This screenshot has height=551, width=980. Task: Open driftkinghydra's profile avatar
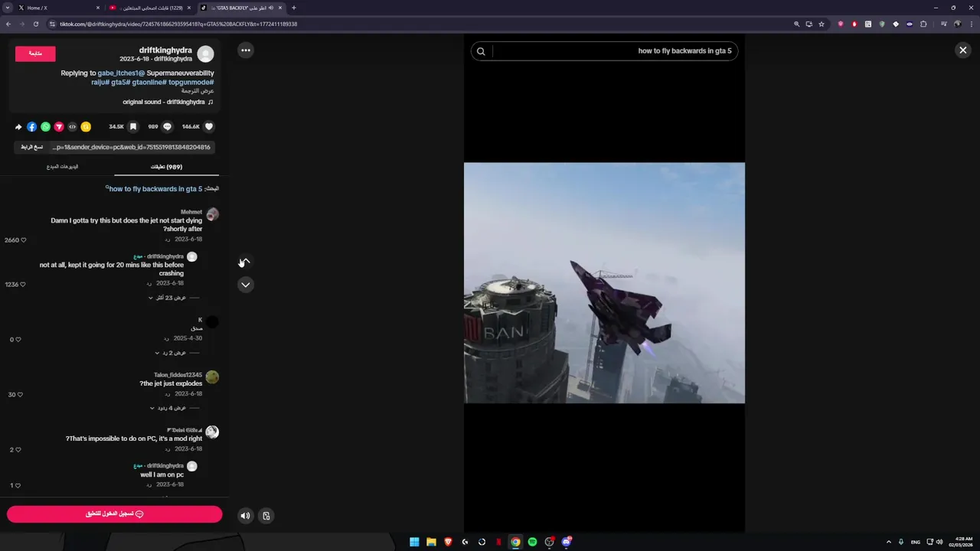point(205,54)
